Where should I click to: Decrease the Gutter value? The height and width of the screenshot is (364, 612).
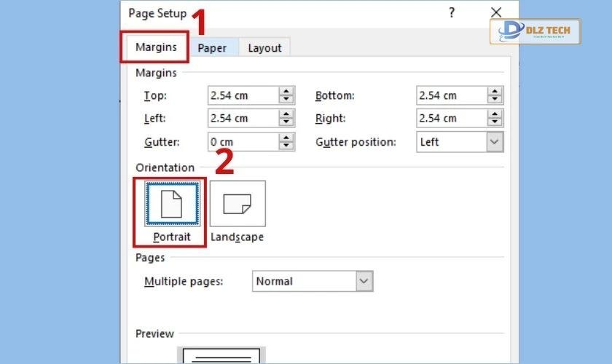pos(286,146)
